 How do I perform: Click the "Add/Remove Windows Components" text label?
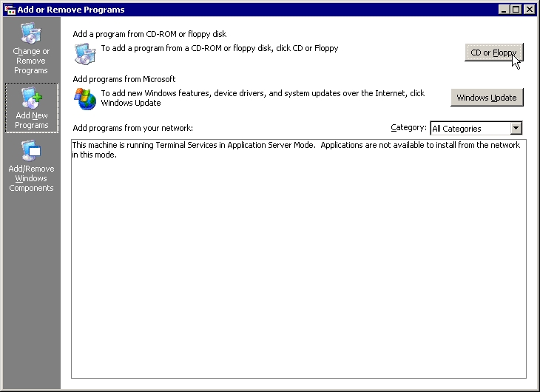pos(31,178)
